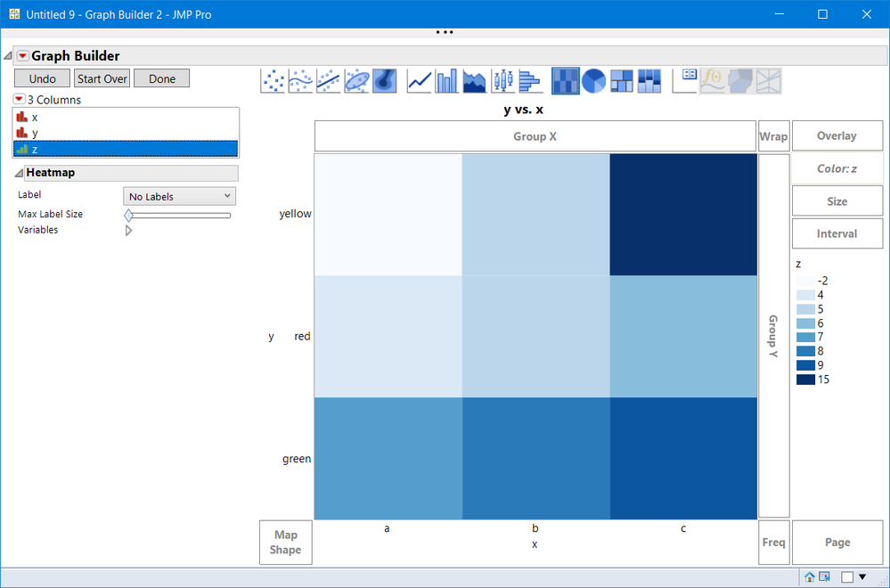Click the Group X drop zone
Screen dimensions: 890x588
tap(535, 136)
